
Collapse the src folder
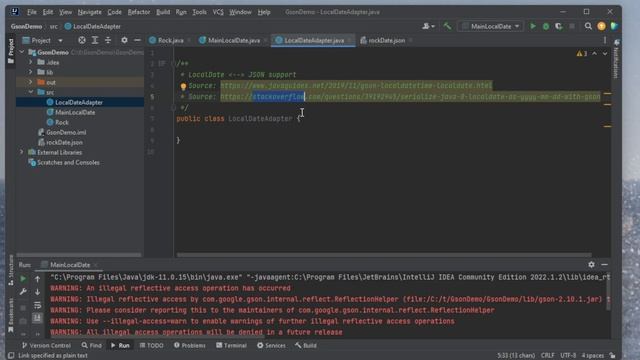(31, 92)
